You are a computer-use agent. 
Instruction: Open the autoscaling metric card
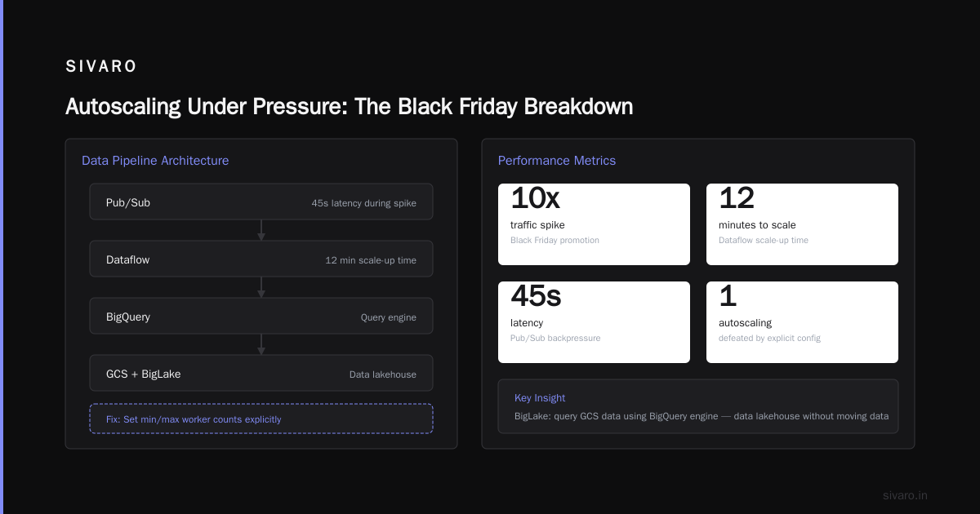[802, 322]
